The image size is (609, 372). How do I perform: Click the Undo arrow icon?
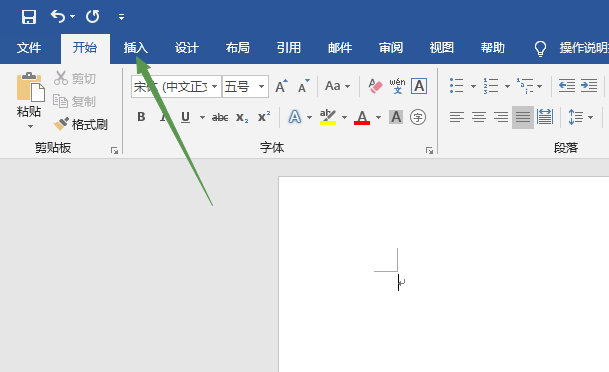58,16
